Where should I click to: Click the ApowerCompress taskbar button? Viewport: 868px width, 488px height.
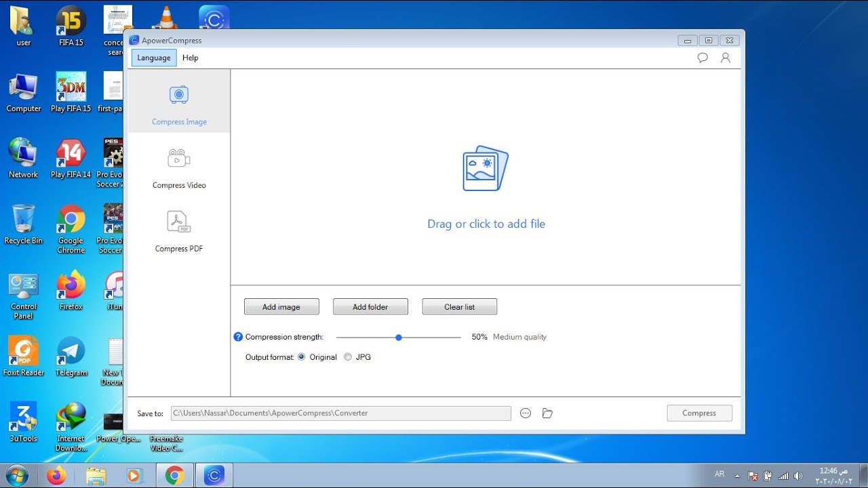coord(214,476)
